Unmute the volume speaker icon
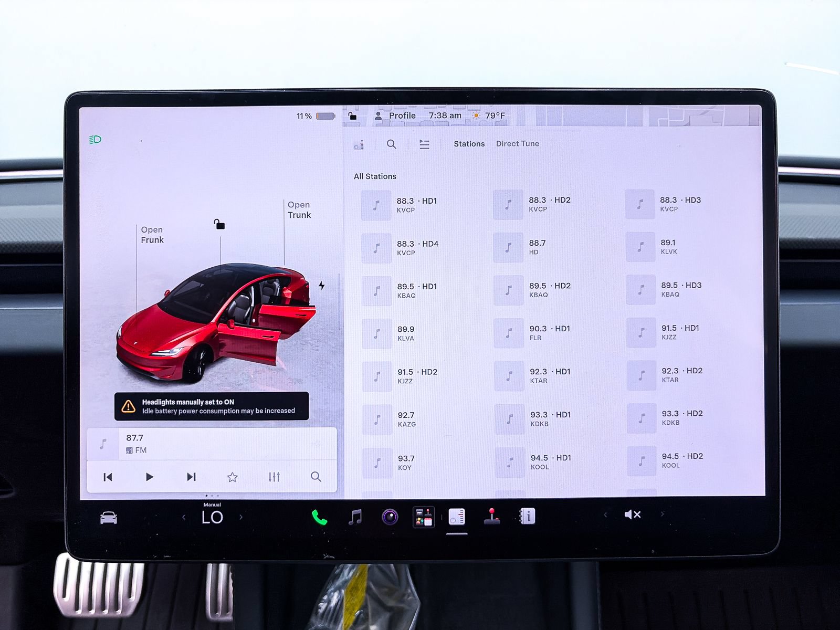Image resolution: width=840 pixels, height=630 pixels. [632, 514]
